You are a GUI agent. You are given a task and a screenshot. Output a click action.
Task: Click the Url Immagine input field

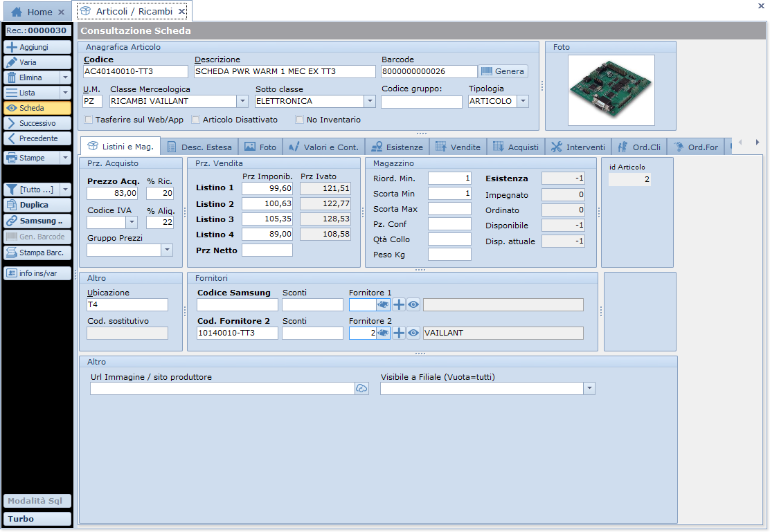coord(222,389)
